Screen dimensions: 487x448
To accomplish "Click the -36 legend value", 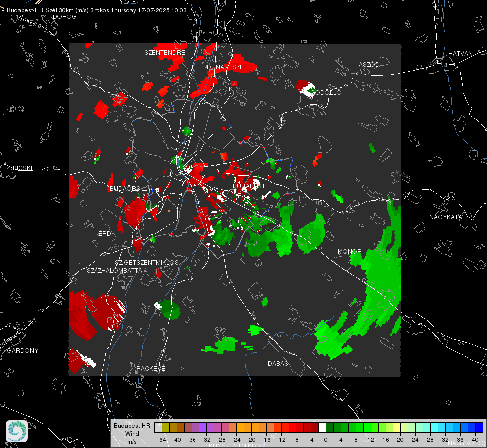I will [192, 440].
